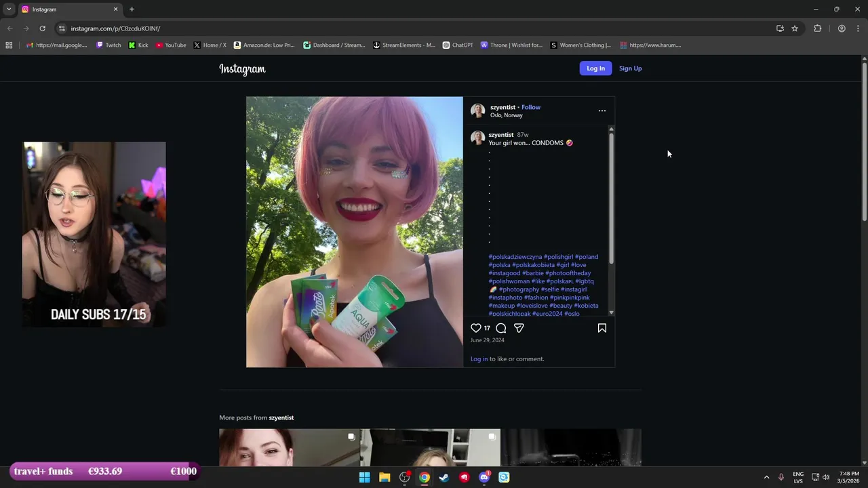Click Oslo, Norway location link

pyautogui.click(x=507, y=115)
